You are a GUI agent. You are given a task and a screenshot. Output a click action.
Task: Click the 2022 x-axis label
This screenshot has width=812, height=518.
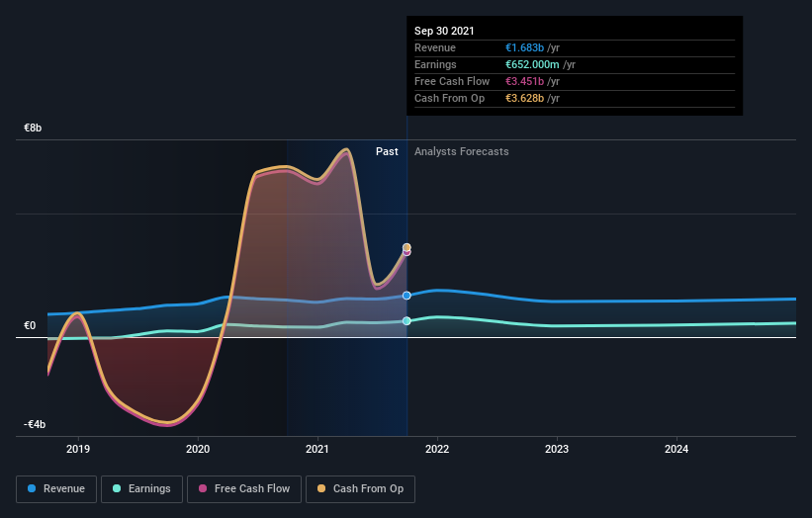tap(437, 449)
